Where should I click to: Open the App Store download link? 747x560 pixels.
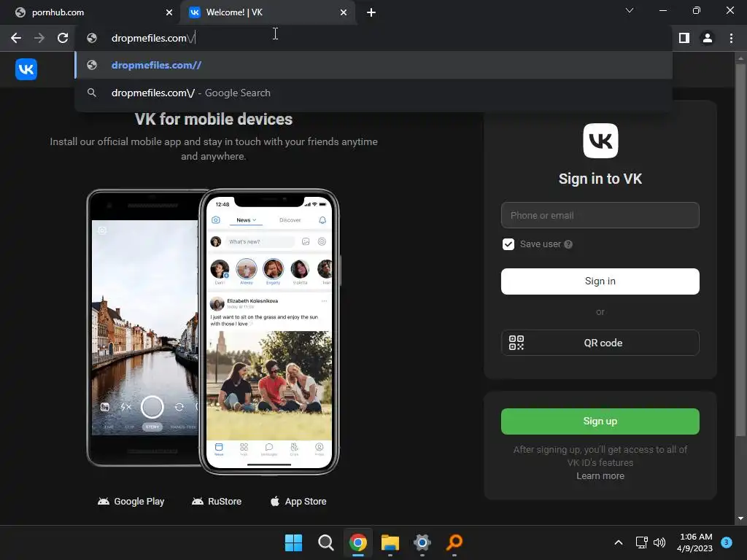pyautogui.click(x=298, y=502)
